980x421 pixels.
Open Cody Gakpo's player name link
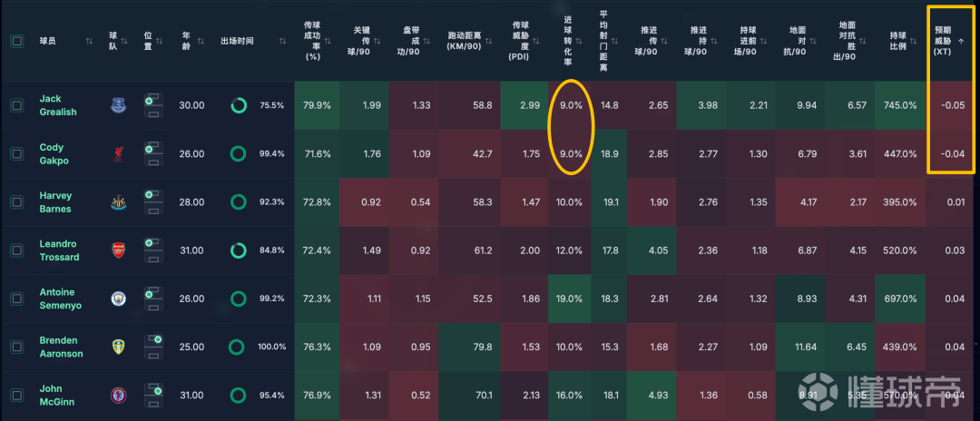[51, 153]
